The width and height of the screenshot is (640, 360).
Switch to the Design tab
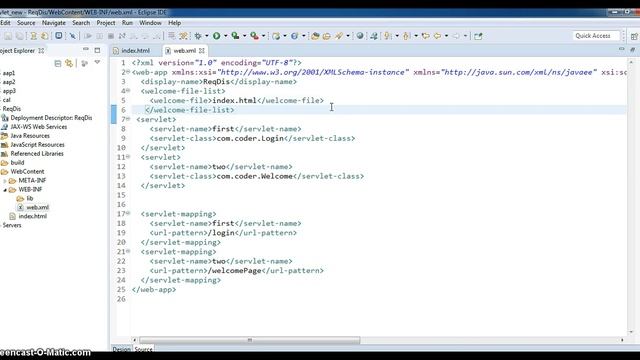click(x=121, y=349)
